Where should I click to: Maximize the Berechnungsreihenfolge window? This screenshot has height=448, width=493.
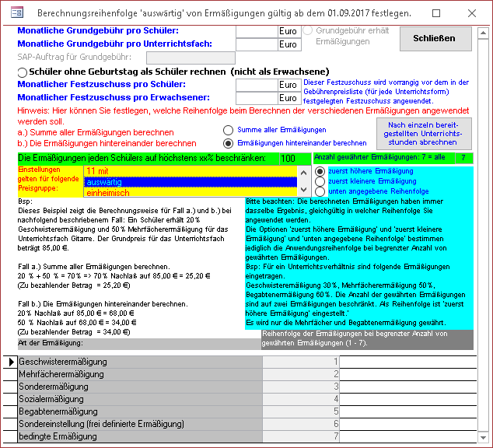pyautogui.click(x=435, y=13)
